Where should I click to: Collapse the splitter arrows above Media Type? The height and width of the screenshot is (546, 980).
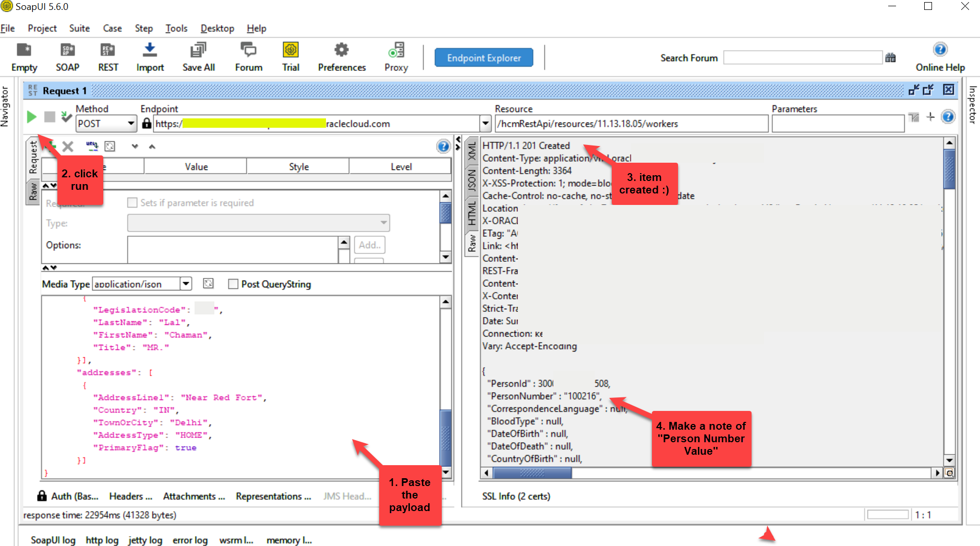(50, 268)
